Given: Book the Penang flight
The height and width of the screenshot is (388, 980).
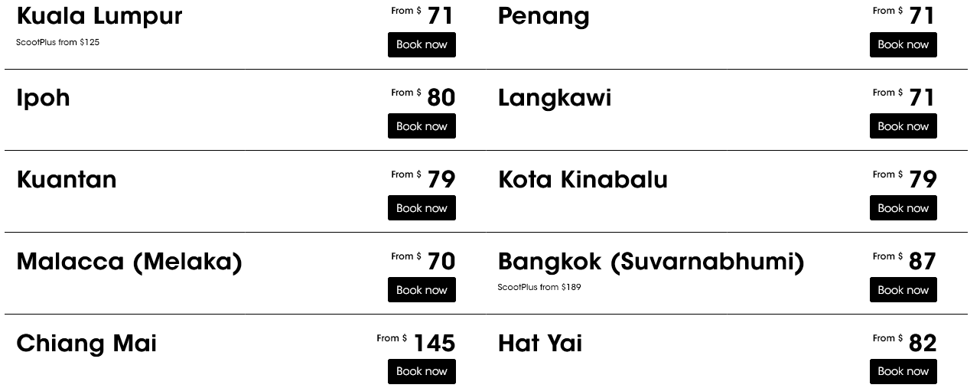Looking at the screenshot, I should pyautogui.click(x=903, y=45).
